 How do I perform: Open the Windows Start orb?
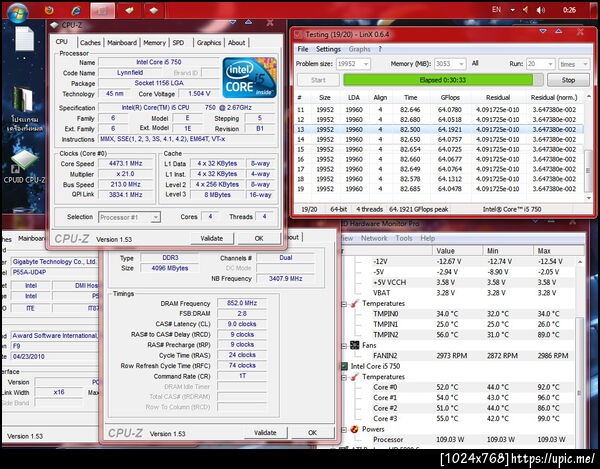pos(17,11)
